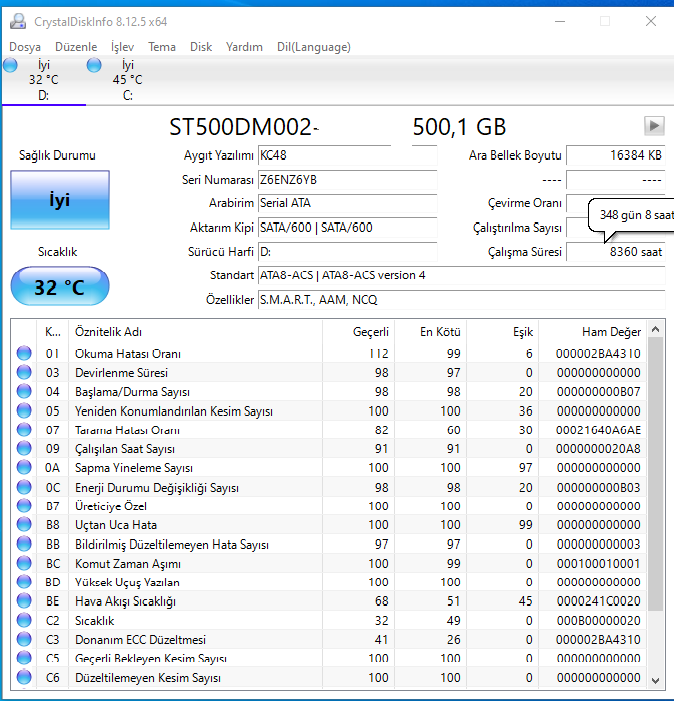Click the blue status orb for drive D:
This screenshot has height=701, width=689.
10,65
